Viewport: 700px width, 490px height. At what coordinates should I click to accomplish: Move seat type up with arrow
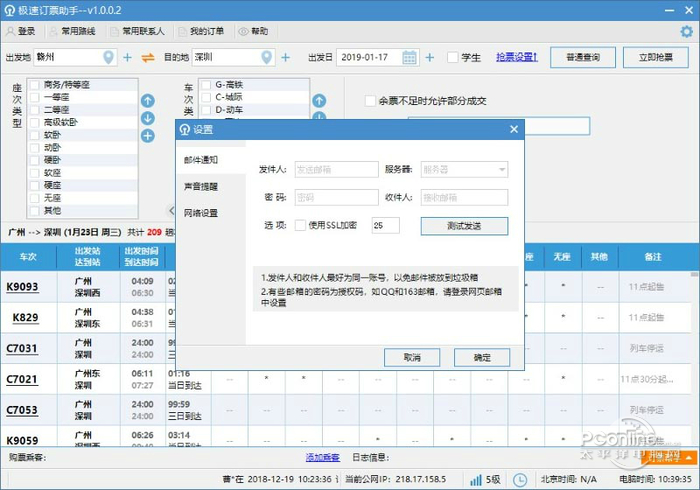148,101
